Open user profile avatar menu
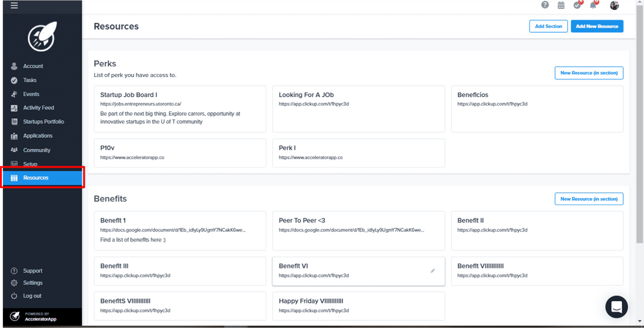Screen dimensions: 644x328 614,5
